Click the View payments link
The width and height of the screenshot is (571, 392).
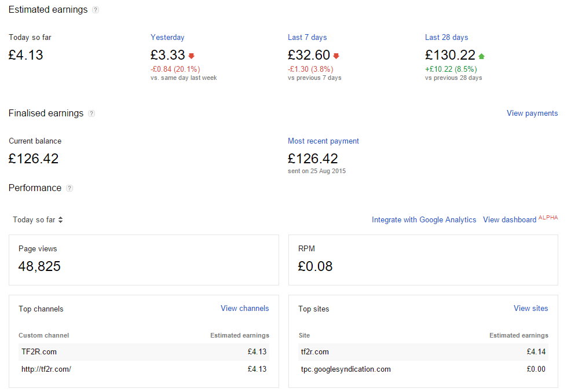[x=532, y=113]
